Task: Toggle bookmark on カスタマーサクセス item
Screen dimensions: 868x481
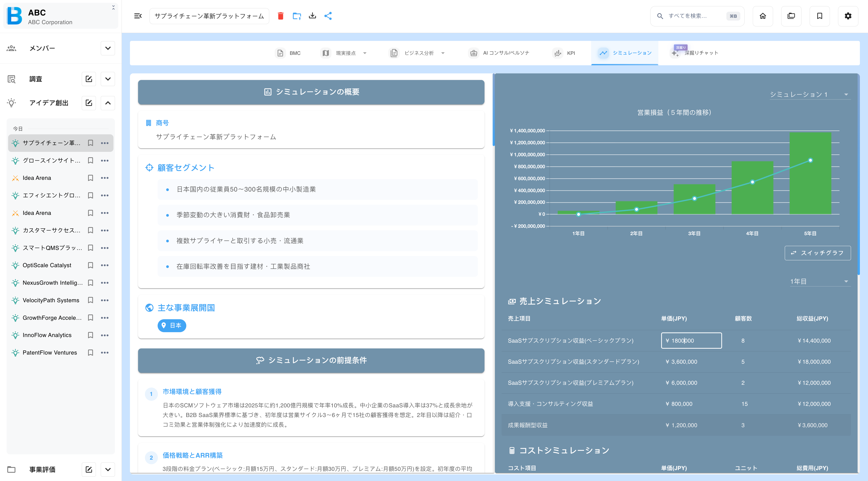Action: coord(90,230)
